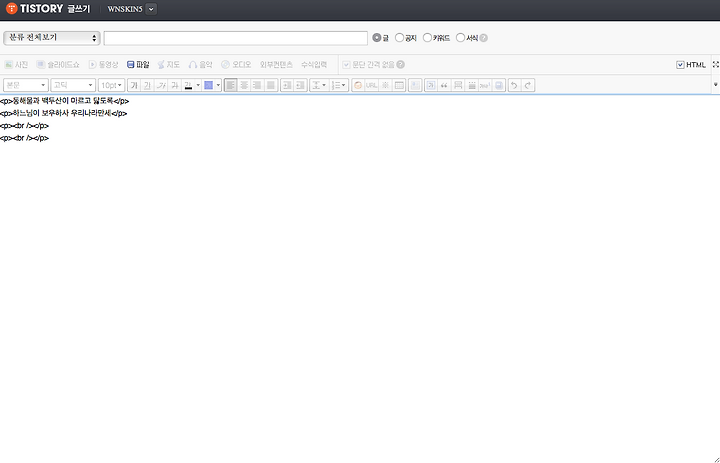
Task: Toggle 문단 간격 없음 checkbox
Action: 346,65
